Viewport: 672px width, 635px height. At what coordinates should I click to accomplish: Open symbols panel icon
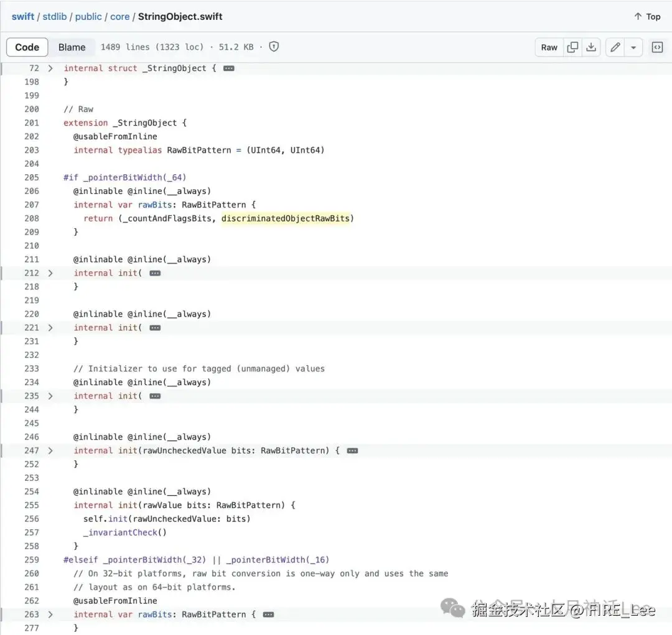click(x=657, y=47)
